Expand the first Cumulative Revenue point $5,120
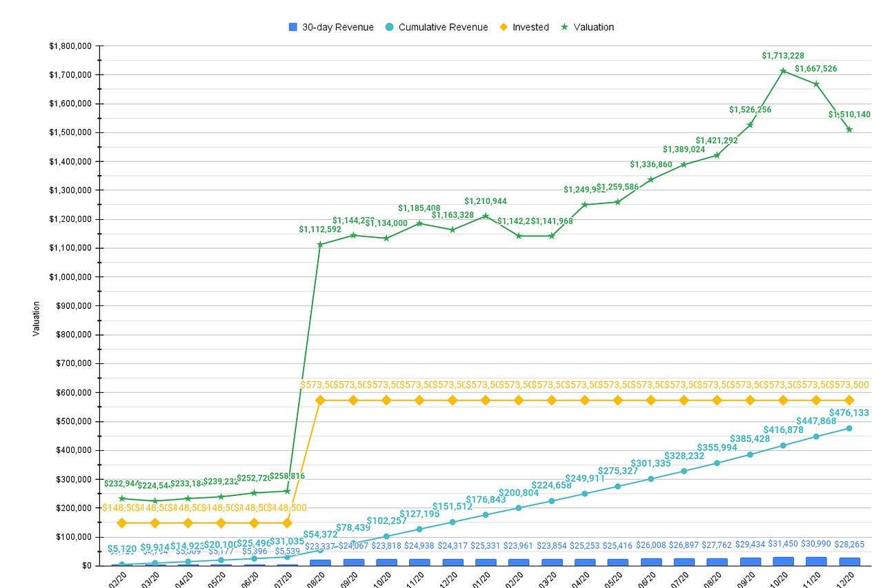Viewport: 883px width, 588px height. tap(120, 564)
